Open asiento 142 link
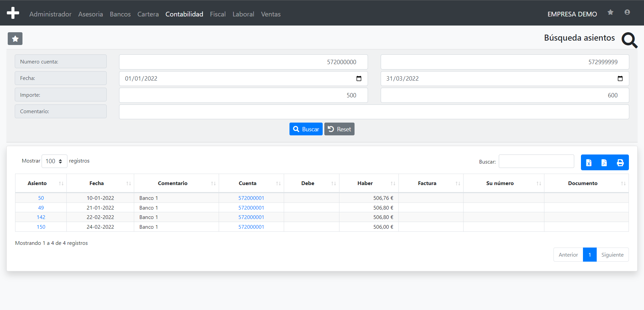The height and width of the screenshot is (310, 644). pos(41,217)
